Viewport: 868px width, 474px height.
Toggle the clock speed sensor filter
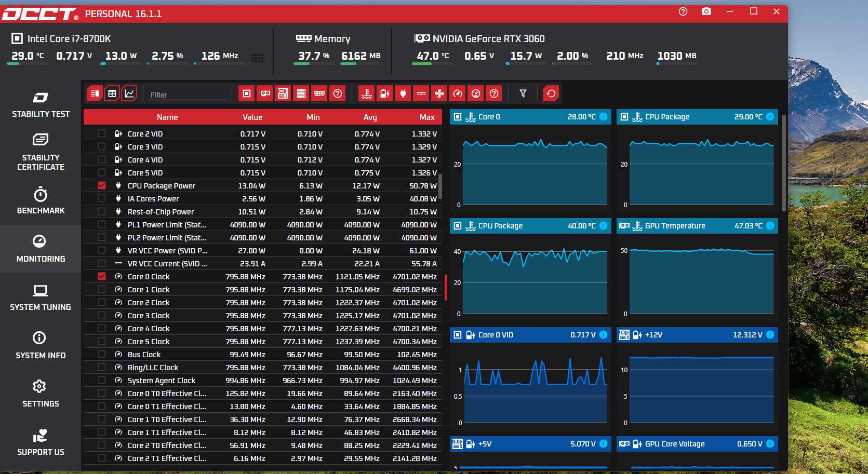[x=458, y=93]
